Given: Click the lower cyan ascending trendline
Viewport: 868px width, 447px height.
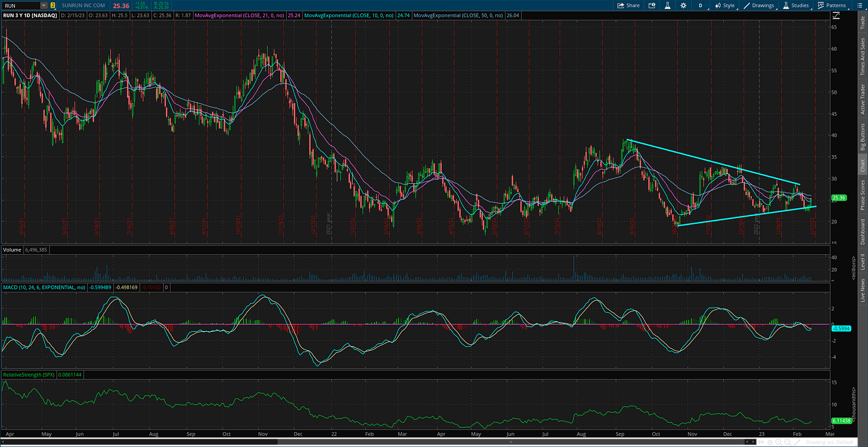Looking at the screenshot, I should pos(747,215).
